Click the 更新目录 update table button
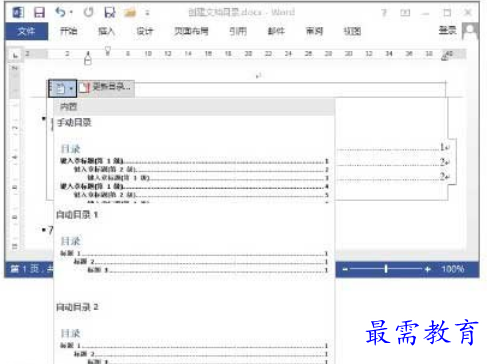Image resolution: width=487 pixels, height=364 pixels. 106,88
